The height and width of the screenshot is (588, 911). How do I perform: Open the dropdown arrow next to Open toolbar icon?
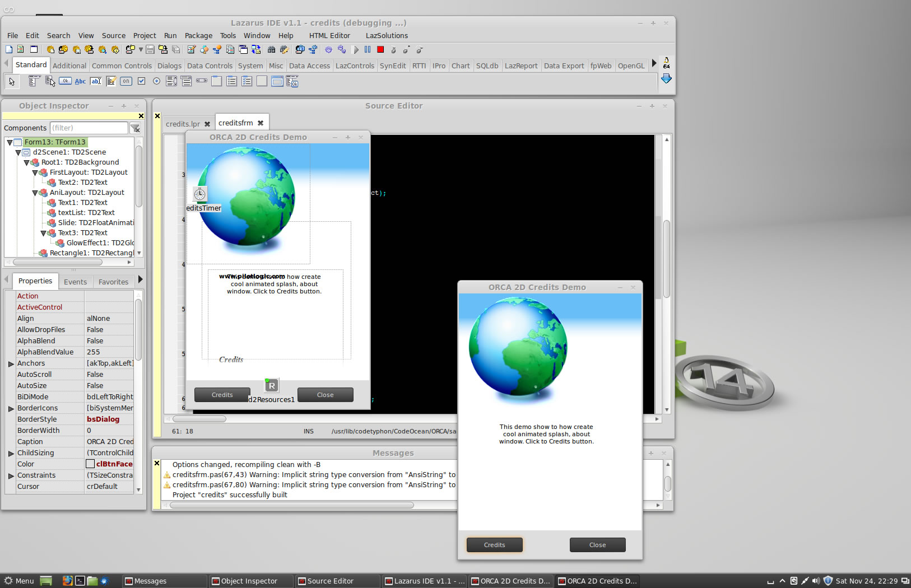pyautogui.click(x=141, y=50)
